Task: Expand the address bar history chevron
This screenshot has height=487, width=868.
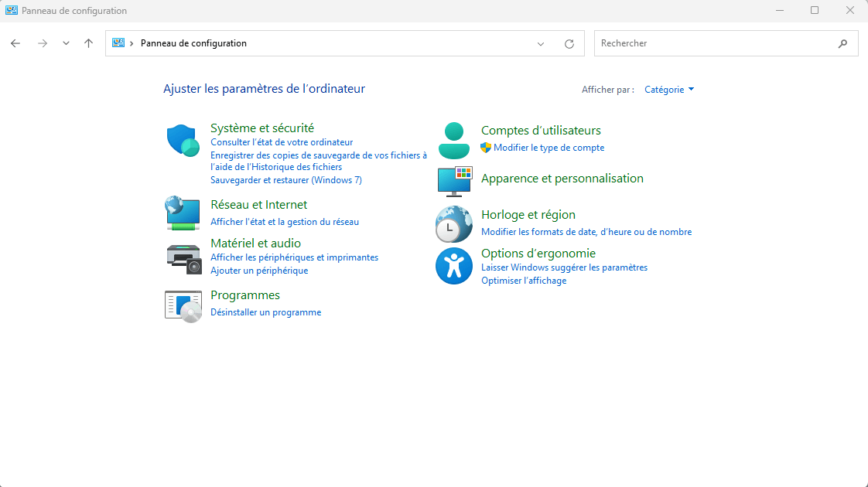Action: [541, 43]
